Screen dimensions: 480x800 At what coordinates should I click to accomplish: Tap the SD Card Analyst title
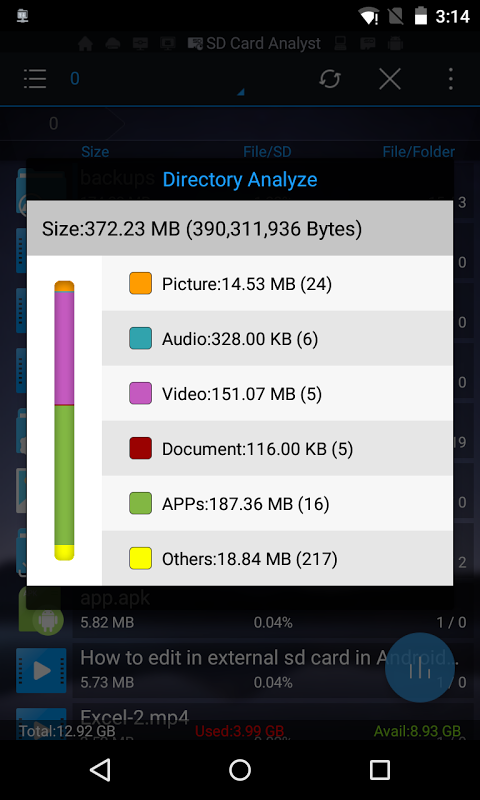(x=263, y=44)
